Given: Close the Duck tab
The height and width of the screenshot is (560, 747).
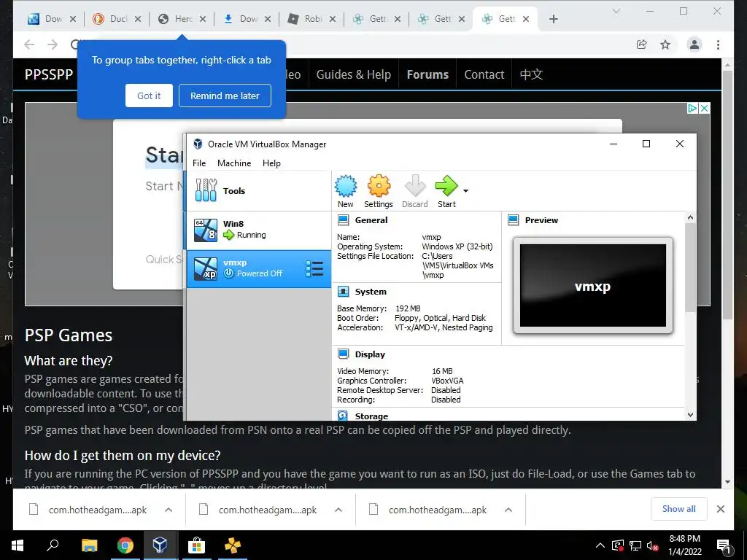Looking at the screenshot, I should click(138, 19).
